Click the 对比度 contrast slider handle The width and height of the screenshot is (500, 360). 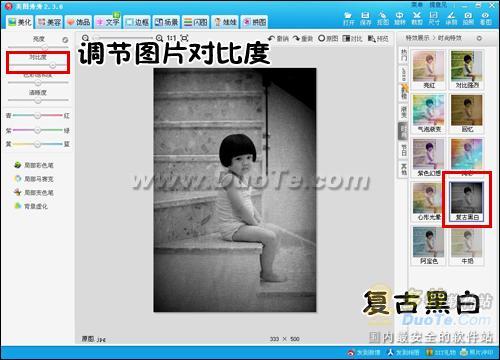tap(53, 65)
